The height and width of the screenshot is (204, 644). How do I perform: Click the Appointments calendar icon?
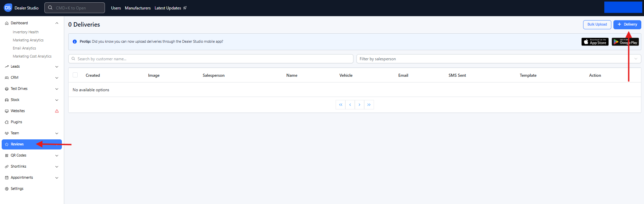point(7,178)
